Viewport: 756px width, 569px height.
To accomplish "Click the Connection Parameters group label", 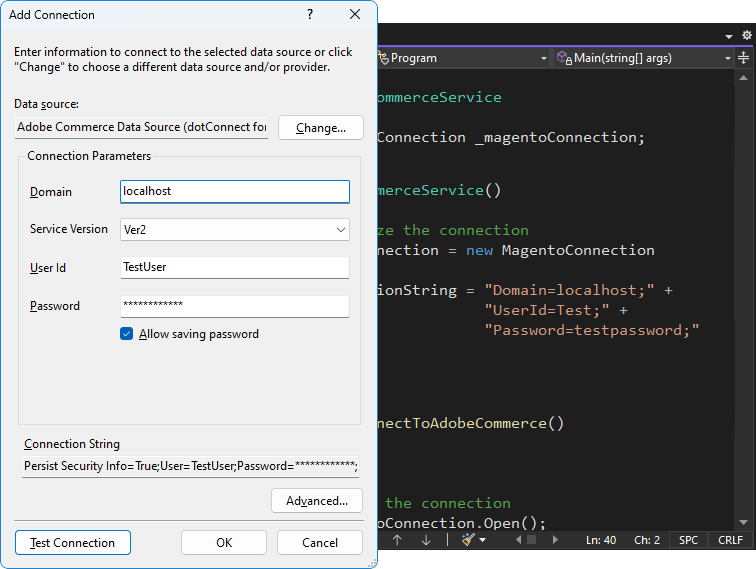I will point(89,156).
